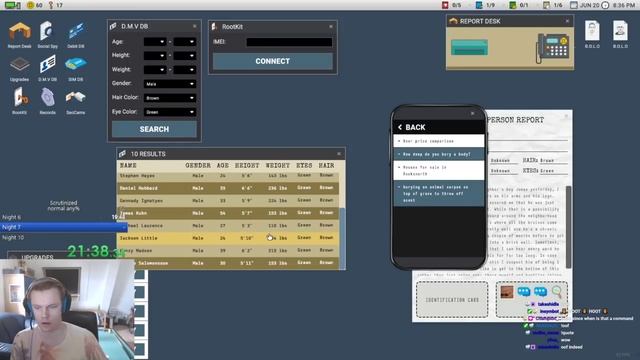
Task: Select the 'Beer price comparison' phone entry
Action: 439,141
